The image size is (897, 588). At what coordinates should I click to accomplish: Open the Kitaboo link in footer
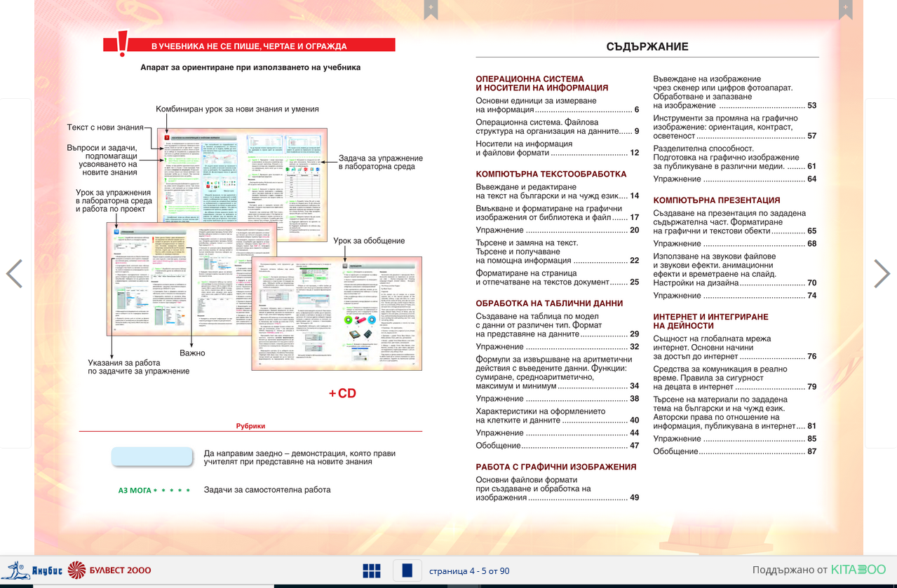pos(858,570)
